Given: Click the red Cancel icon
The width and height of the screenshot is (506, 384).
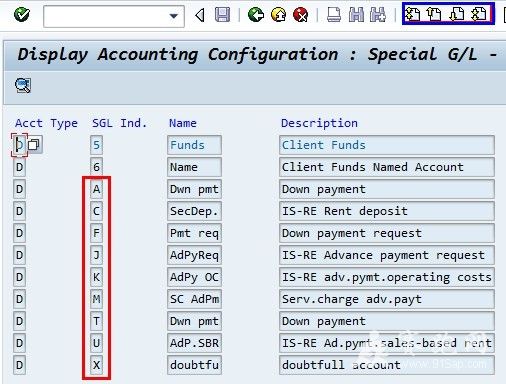Looking at the screenshot, I should [x=301, y=15].
